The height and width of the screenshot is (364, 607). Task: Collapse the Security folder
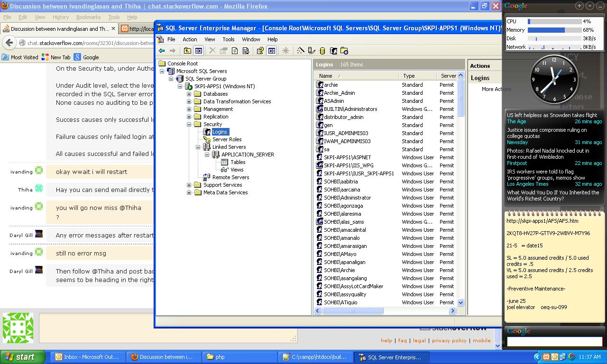click(189, 124)
